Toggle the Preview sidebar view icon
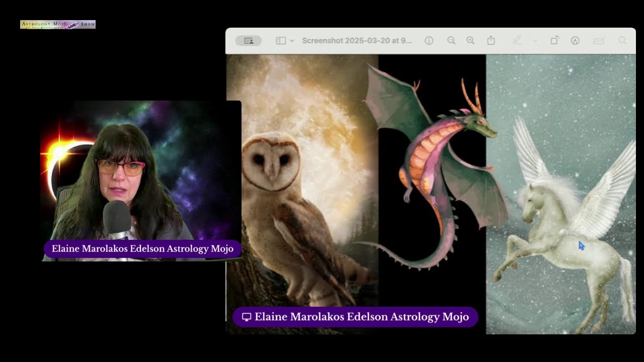This screenshot has width=644, height=362. coord(281,41)
